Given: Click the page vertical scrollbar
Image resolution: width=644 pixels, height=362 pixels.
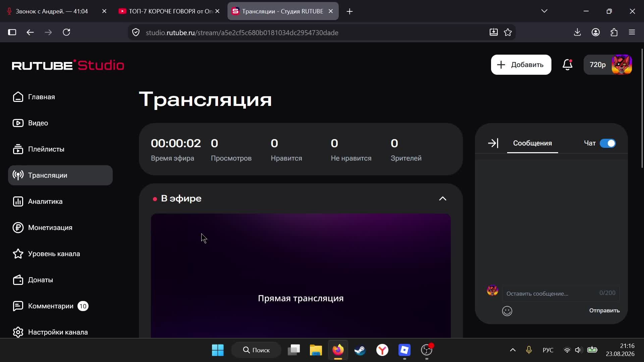Looking at the screenshot, I should (642, 108).
